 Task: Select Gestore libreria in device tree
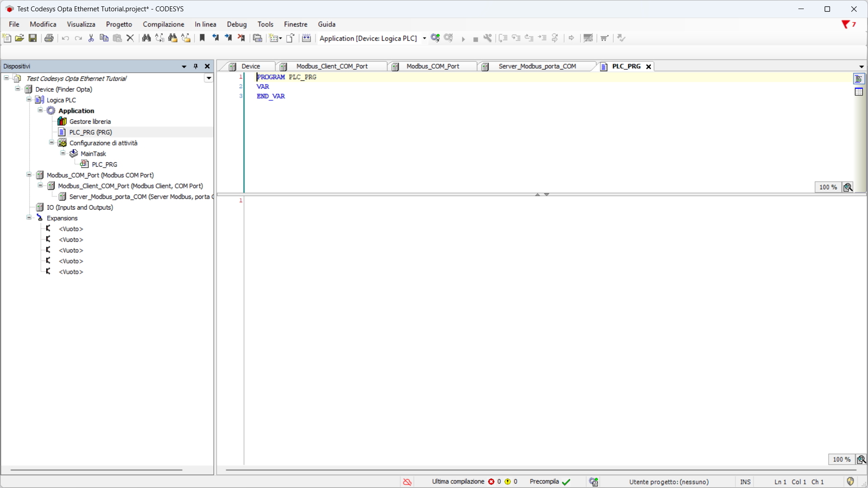[90, 122]
